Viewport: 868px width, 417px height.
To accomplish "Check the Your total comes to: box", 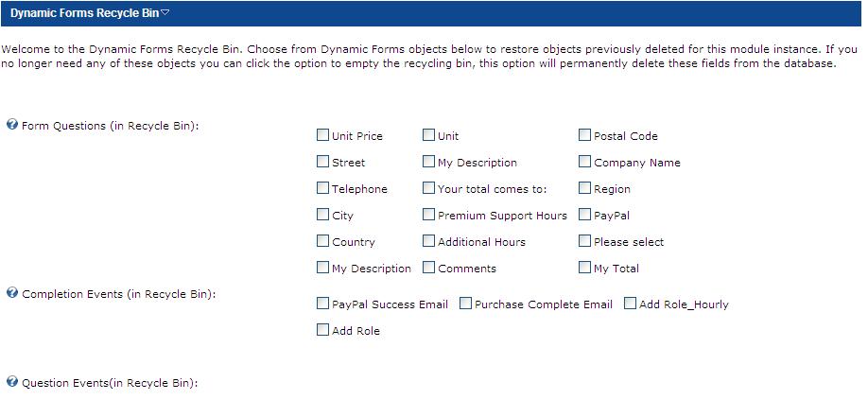I will coord(428,188).
